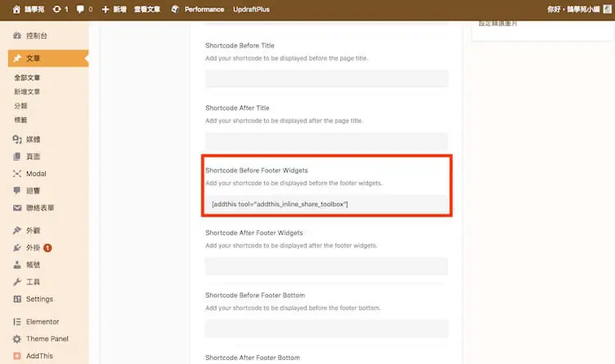Click the Theme Panel gear icon
Image resolution: width=615 pixels, height=364 pixels.
(x=17, y=339)
